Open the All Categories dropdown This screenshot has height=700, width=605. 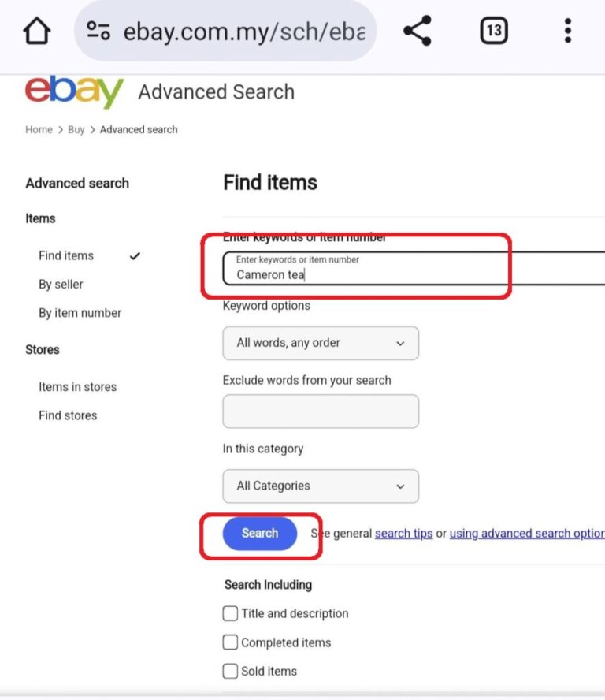click(321, 486)
